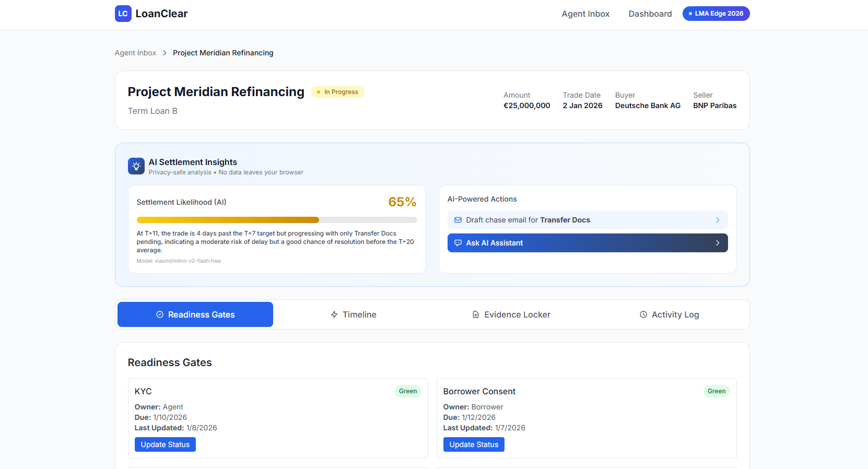Image resolution: width=868 pixels, height=469 pixels.
Task: Click the envelope icon beside Draft chase email
Action: 458,220
